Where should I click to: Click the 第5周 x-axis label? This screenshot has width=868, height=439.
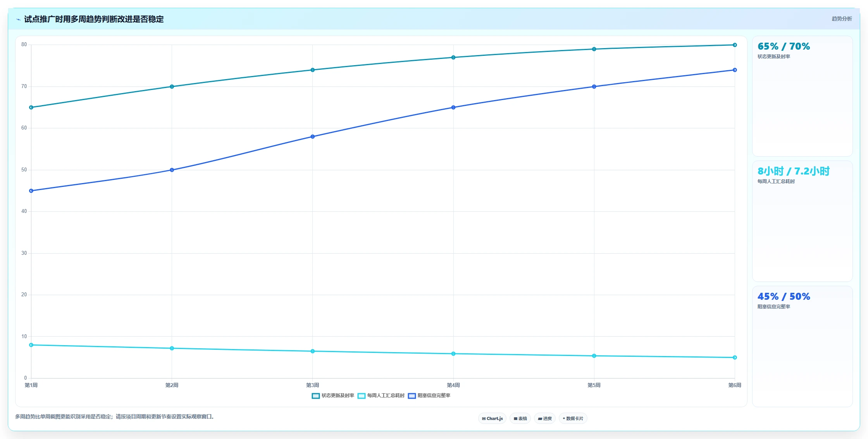tap(594, 385)
